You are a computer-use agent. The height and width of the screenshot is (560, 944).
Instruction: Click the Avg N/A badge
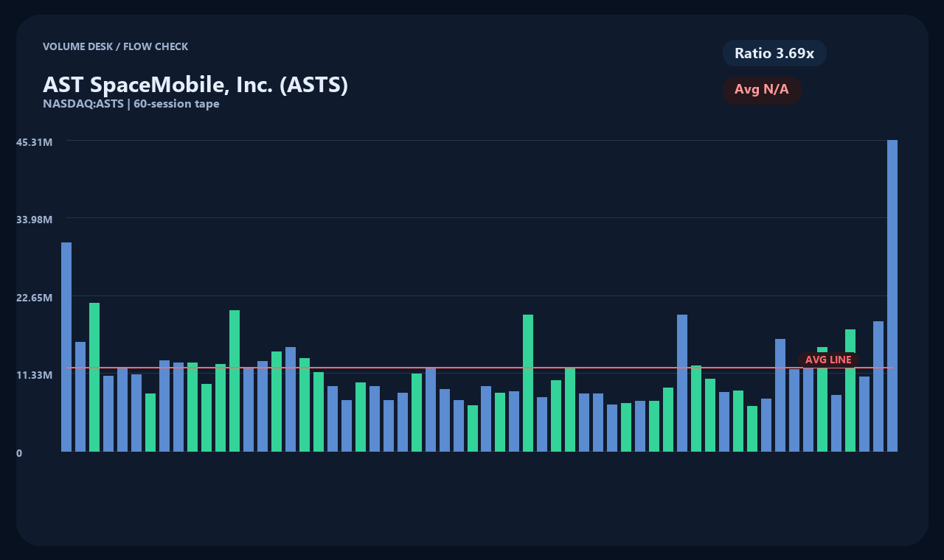click(x=762, y=90)
